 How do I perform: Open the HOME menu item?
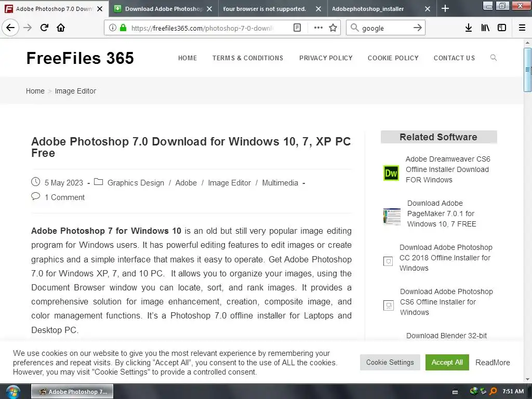click(x=187, y=58)
